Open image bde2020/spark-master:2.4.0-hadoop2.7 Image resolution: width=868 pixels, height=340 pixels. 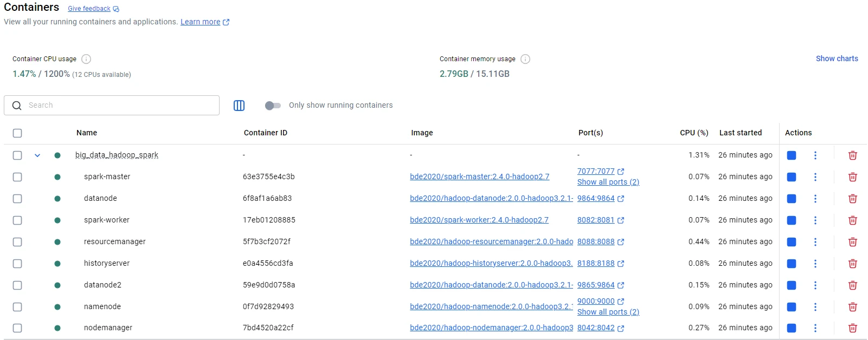[x=480, y=177]
